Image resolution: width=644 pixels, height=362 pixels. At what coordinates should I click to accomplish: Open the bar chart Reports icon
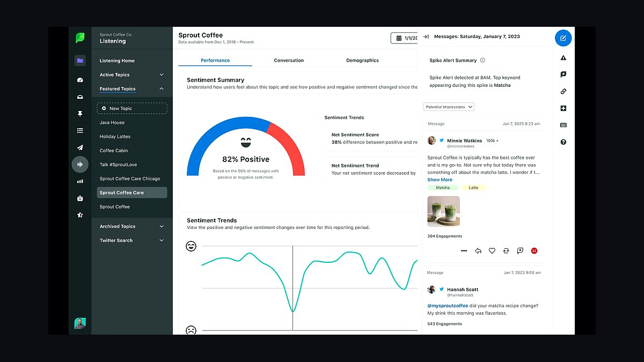click(x=80, y=181)
